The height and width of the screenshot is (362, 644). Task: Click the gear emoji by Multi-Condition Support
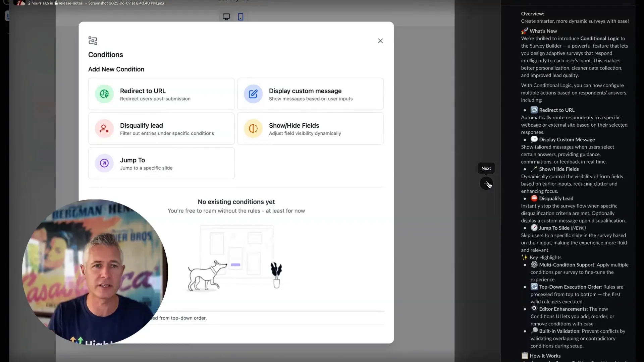coord(534,264)
